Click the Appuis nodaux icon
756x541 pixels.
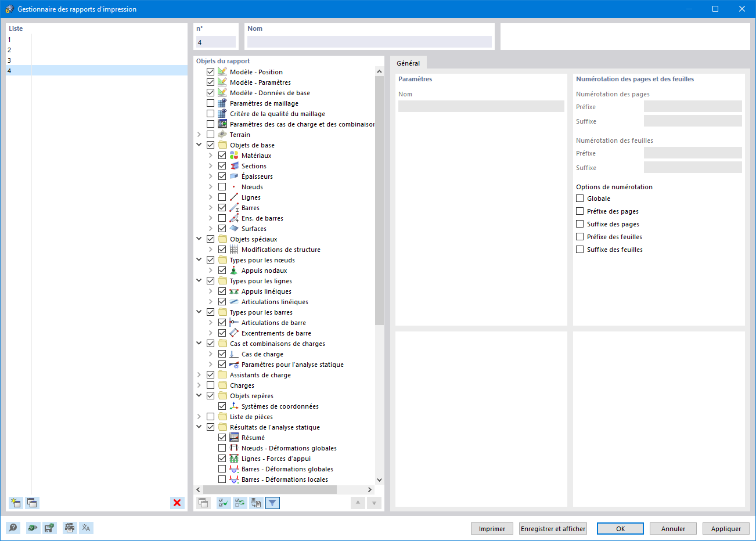[234, 270]
